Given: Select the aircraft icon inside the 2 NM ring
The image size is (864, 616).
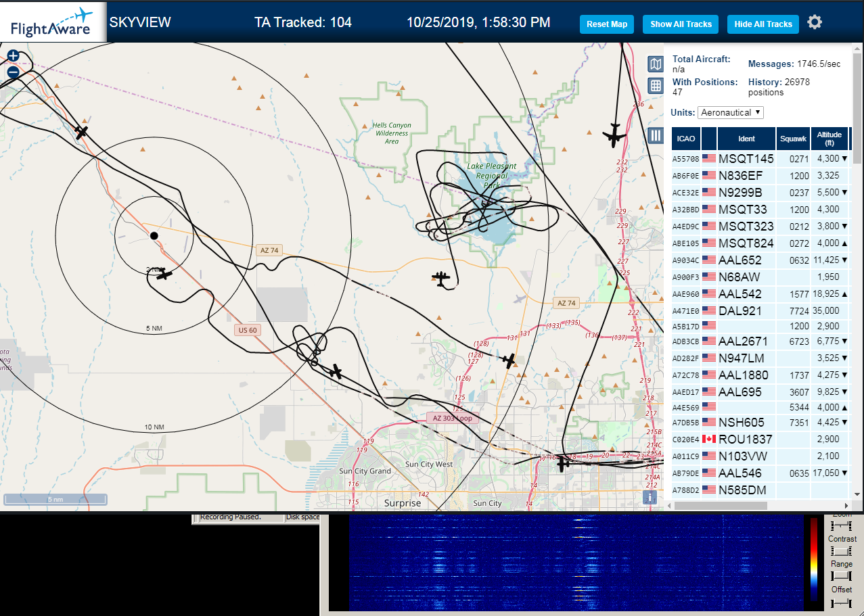Looking at the screenshot, I should point(163,274).
